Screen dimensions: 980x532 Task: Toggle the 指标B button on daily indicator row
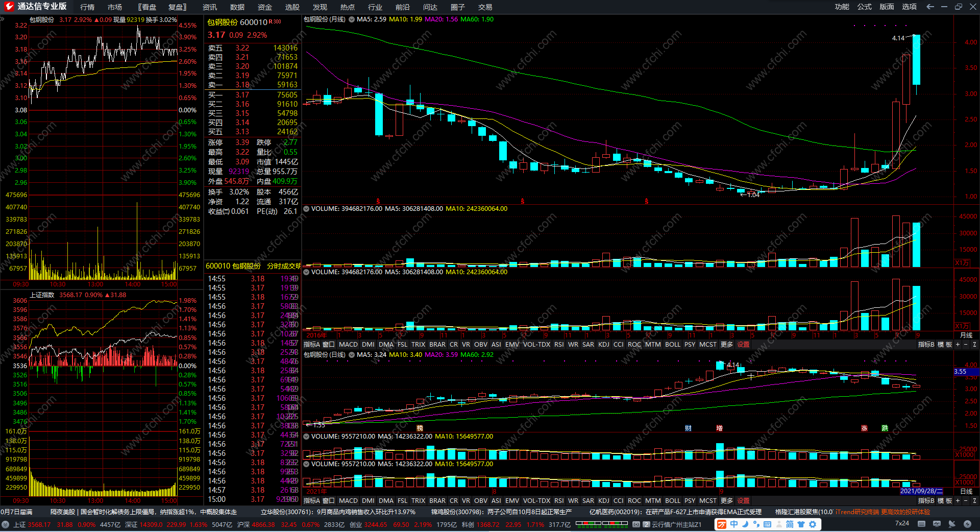click(926, 501)
